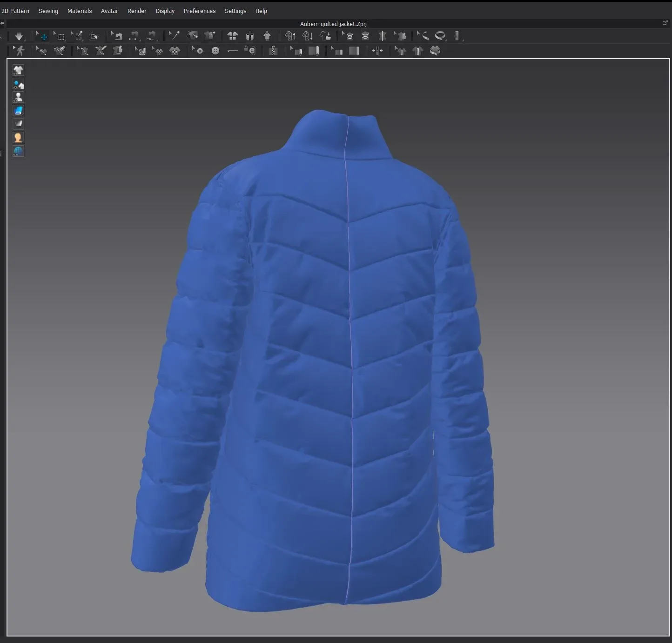Toggle the blue globe environment visibility
Viewport: 672px width, 643px height.
tap(18, 151)
